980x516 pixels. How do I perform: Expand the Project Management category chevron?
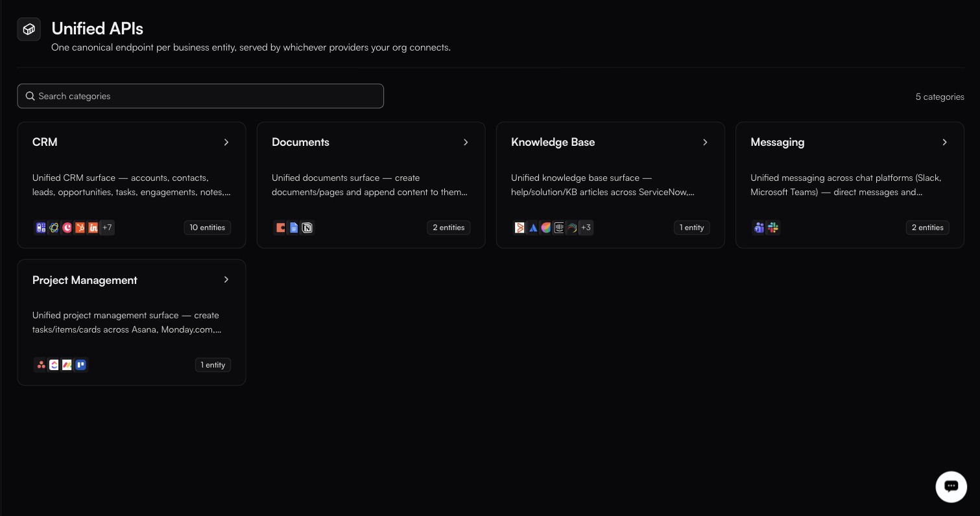226,279
